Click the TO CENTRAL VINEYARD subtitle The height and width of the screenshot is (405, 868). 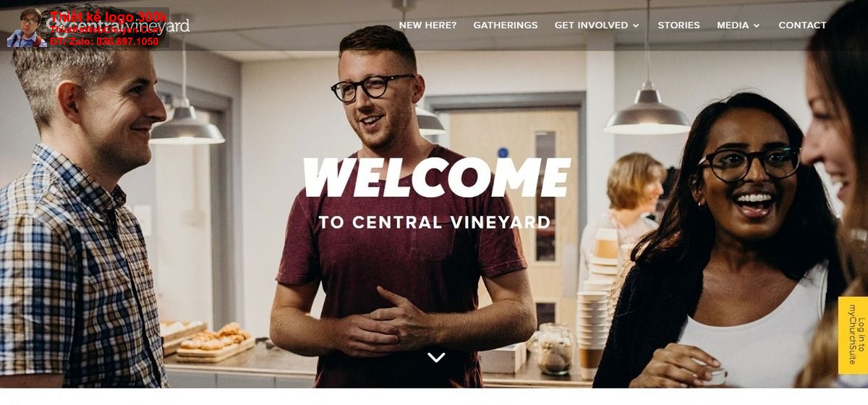(x=435, y=223)
